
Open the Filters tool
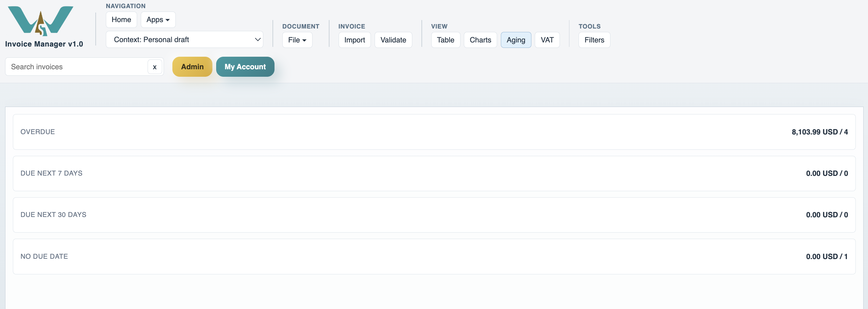coord(594,40)
